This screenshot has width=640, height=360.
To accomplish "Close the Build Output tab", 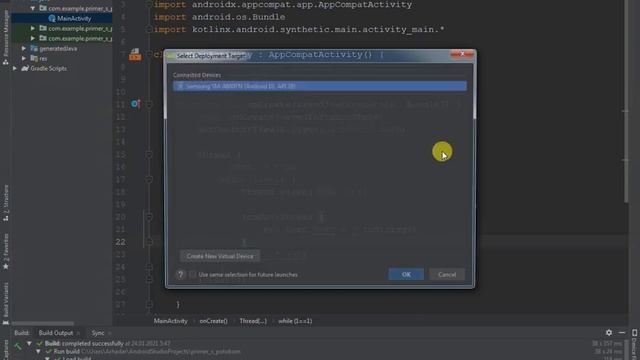I will [x=78, y=333].
